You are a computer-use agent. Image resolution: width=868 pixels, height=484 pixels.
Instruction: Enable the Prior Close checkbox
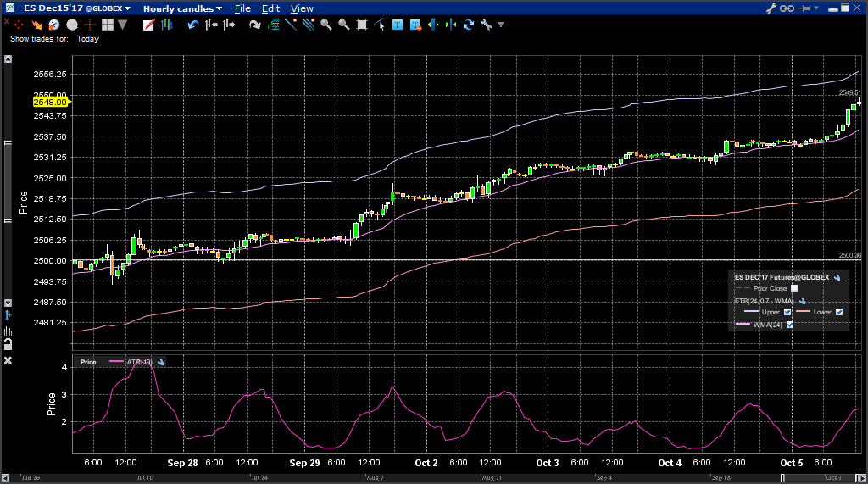(x=794, y=288)
